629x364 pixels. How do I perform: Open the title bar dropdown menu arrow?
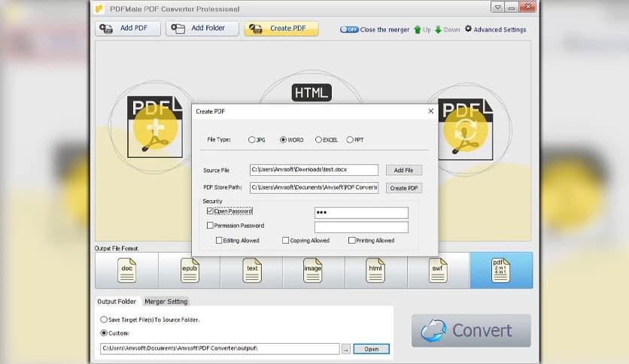497,8
